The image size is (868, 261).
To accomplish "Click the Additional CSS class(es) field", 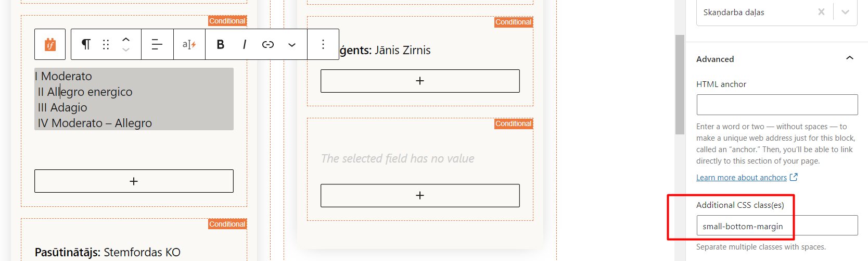I will (777, 226).
